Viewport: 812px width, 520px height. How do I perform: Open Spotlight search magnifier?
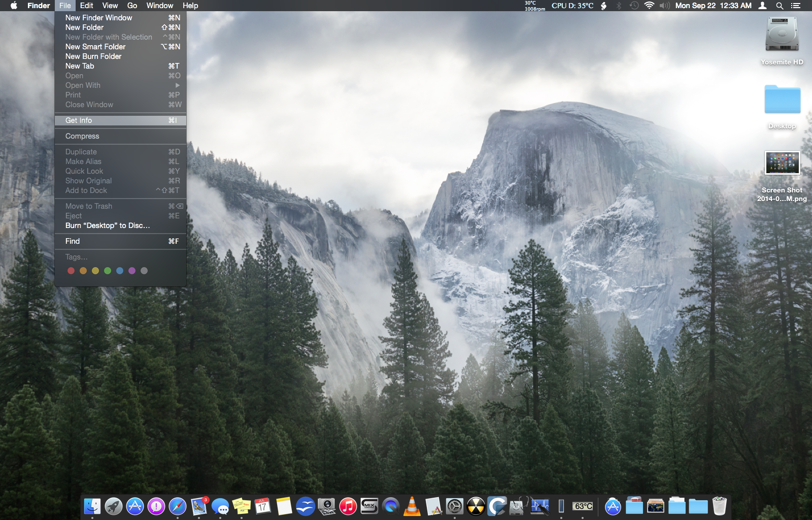click(780, 6)
